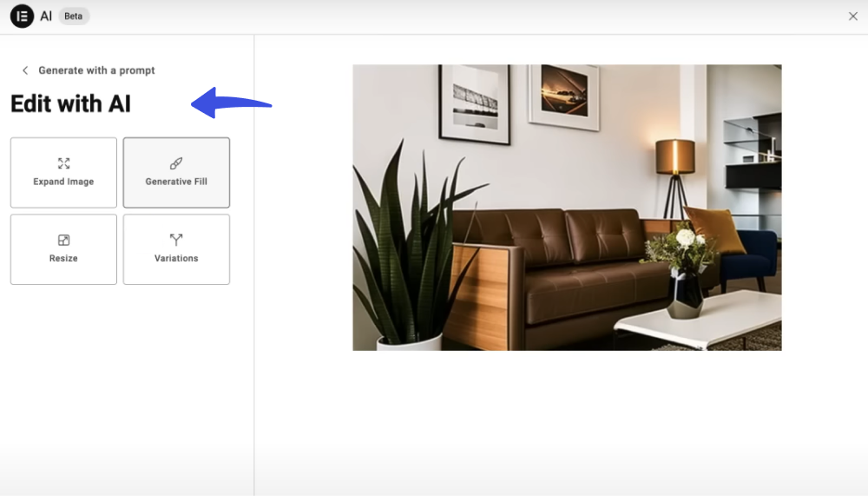Click the black-and-white framed picture in preview
Image resolution: width=868 pixels, height=496 pixels.
[x=475, y=103]
